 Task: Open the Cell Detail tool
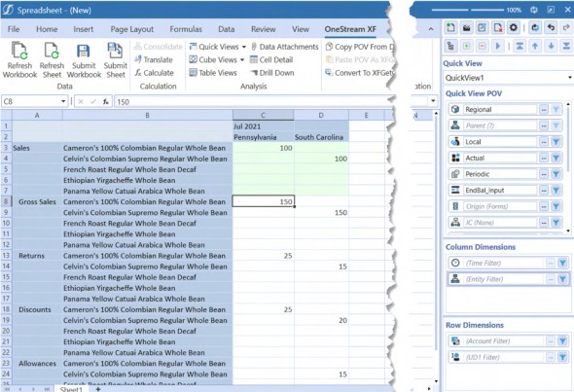point(271,59)
